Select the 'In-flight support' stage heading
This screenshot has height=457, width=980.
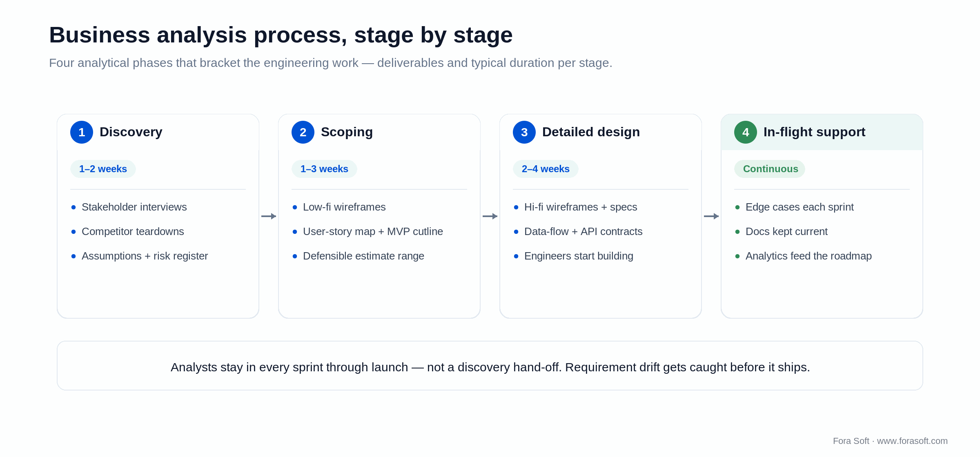click(814, 132)
